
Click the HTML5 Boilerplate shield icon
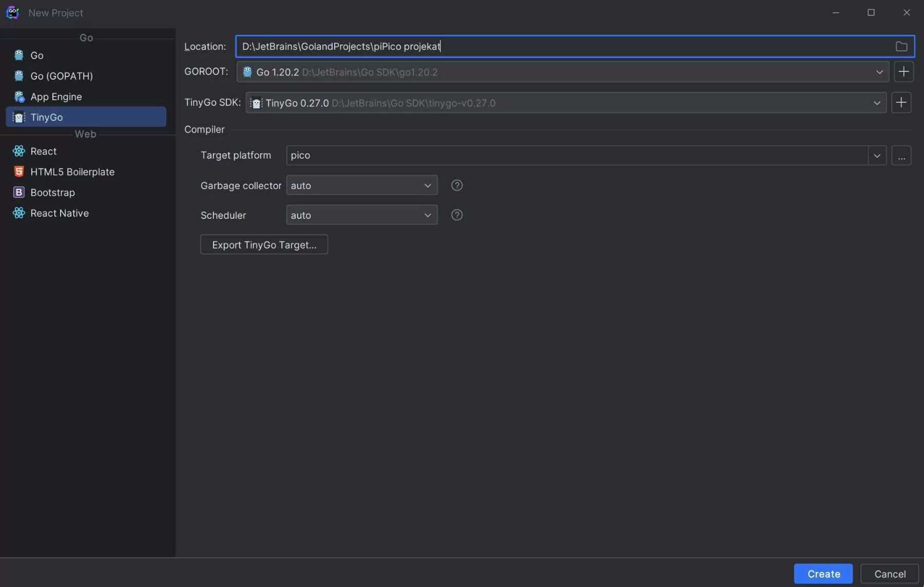point(19,172)
